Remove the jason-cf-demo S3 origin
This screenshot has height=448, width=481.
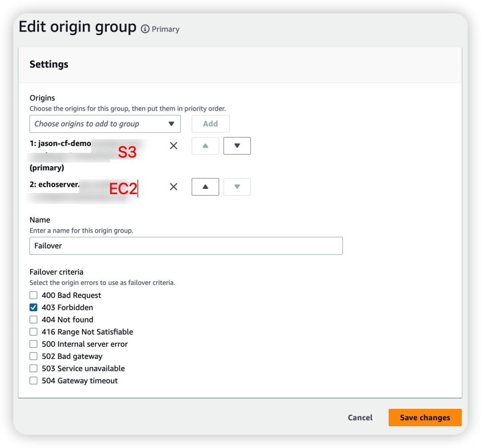pyautogui.click(x=174, y=146)
